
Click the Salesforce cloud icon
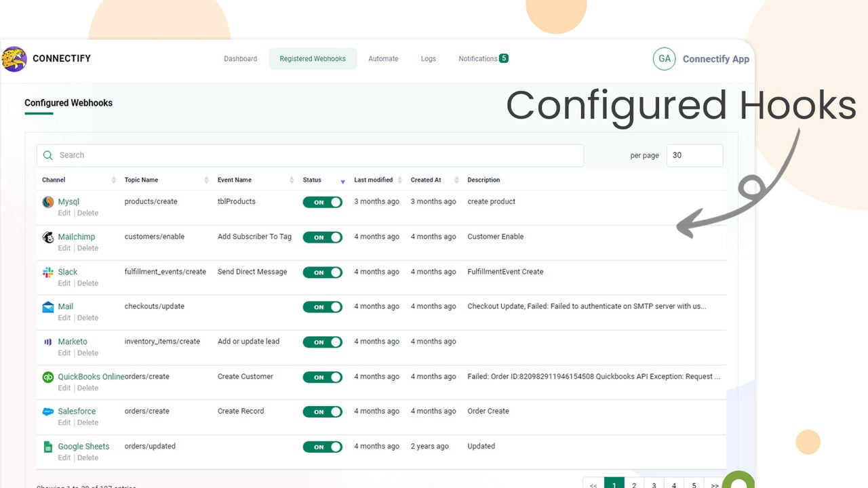pyautogui.click(x=48, y=411)
